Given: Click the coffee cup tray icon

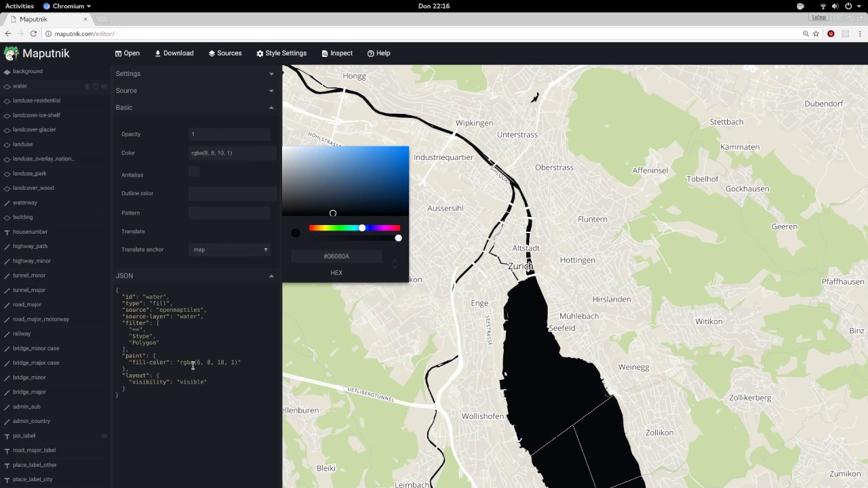Looking at the screenshot, I should (800, 6).
